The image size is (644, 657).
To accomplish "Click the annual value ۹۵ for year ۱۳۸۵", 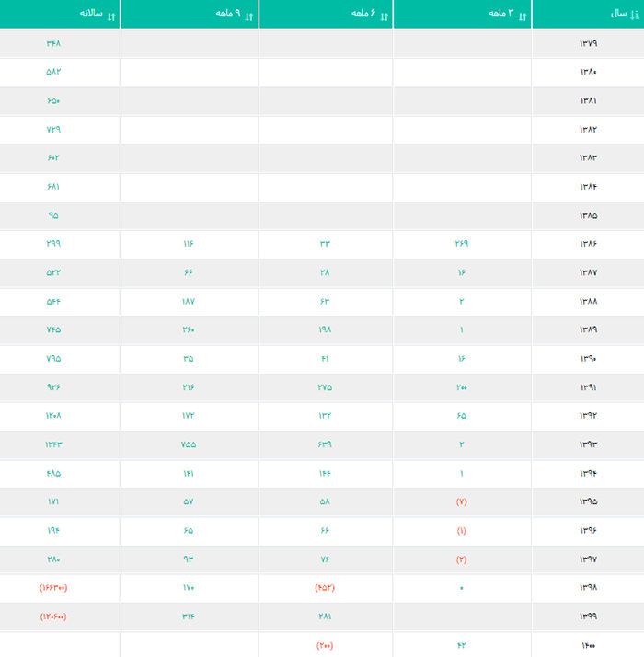I will (x=53, y=215).
